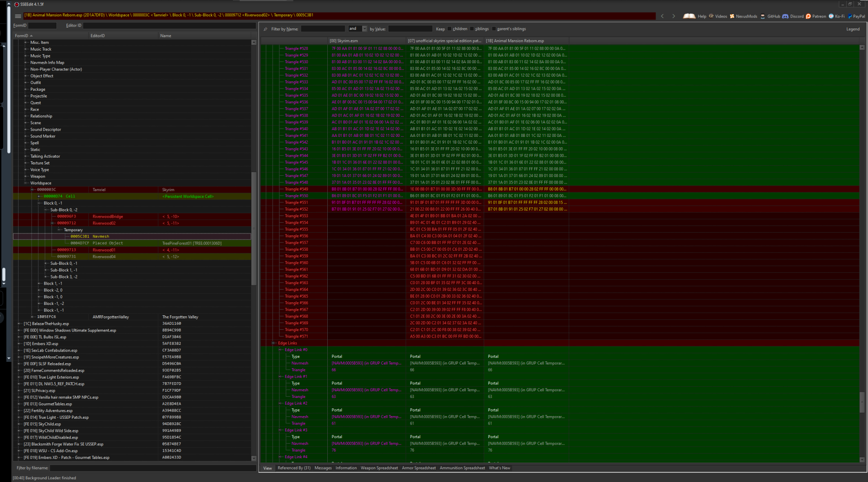The image size is (868, 482).
Task: Open the GitHub icon link
Action: (763, 16)
